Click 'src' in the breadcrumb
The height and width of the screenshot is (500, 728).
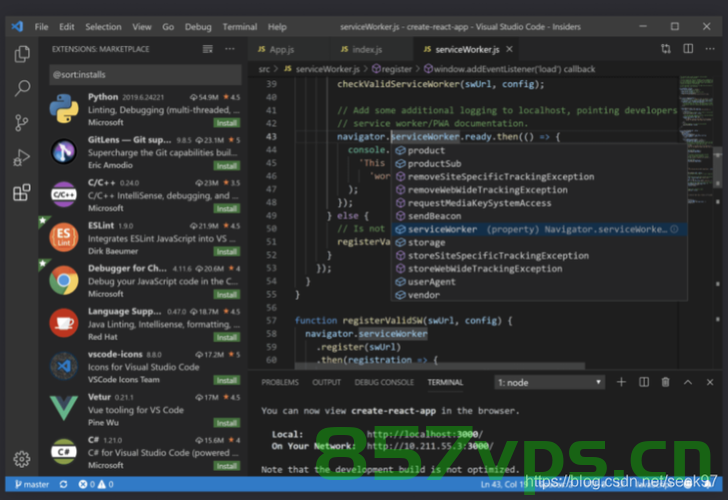[x=264, y=69]
